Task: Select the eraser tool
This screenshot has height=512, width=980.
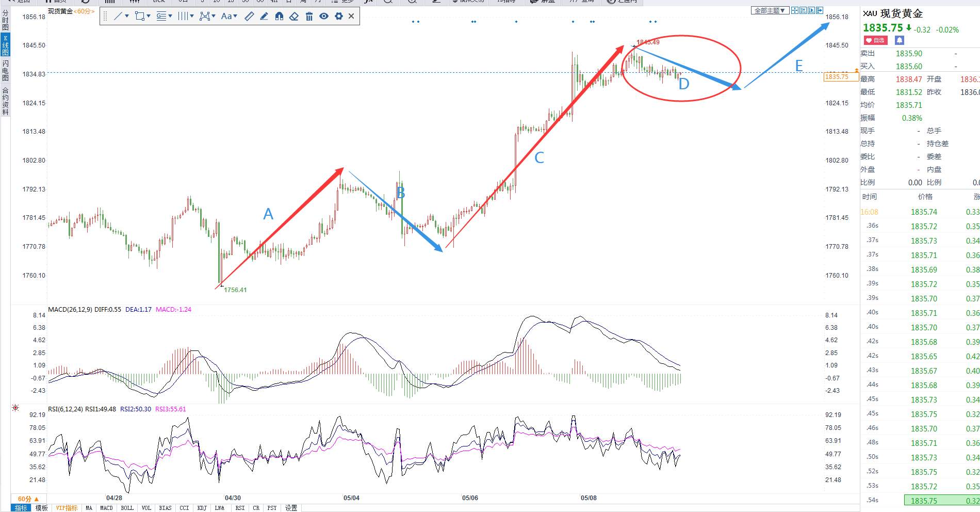Action: [294, 17]
